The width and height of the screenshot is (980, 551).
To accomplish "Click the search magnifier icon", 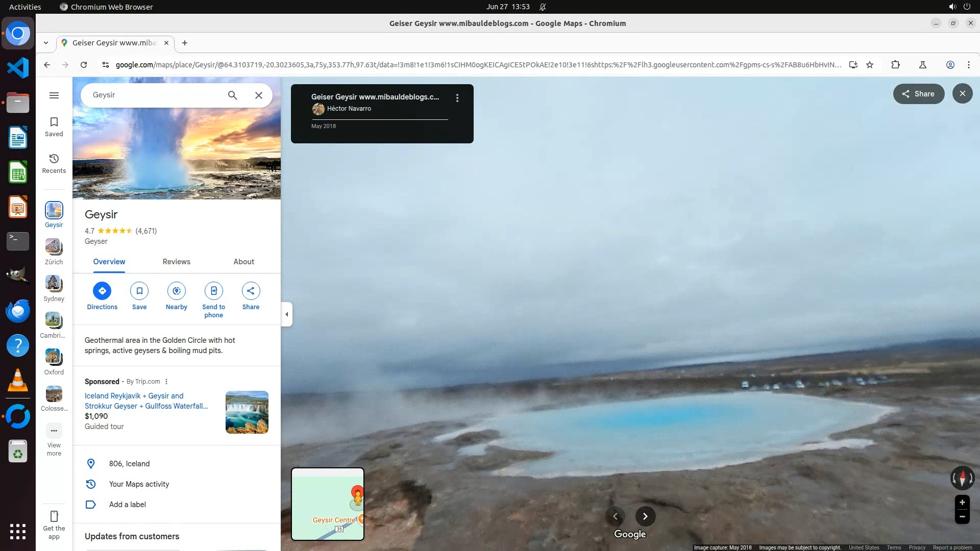I will coord(233,95).
